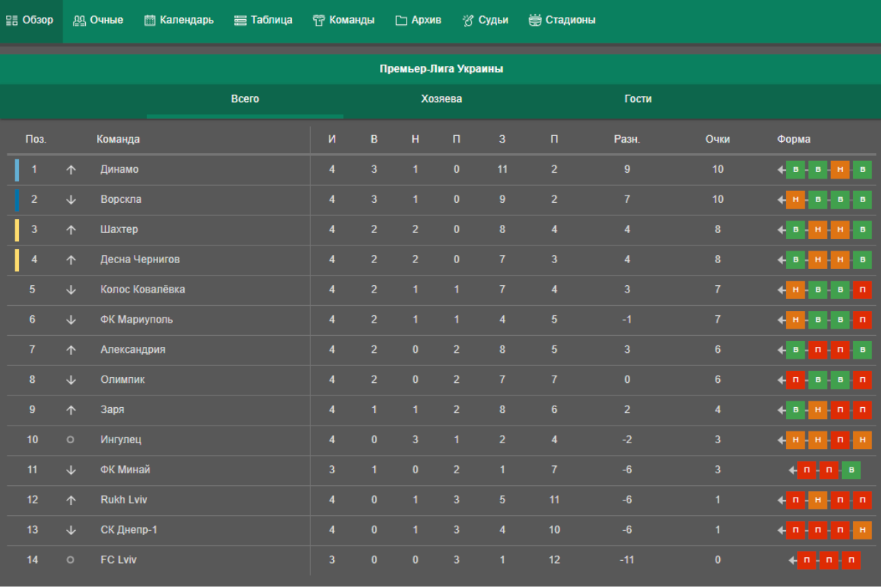This screenshot has height=588, width=881.
Task: Click the Очные head-to-head icon
Action: 79,21
